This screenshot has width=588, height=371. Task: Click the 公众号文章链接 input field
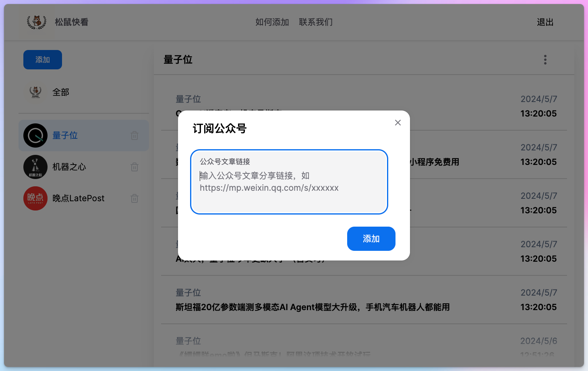(x=289, y=182)
